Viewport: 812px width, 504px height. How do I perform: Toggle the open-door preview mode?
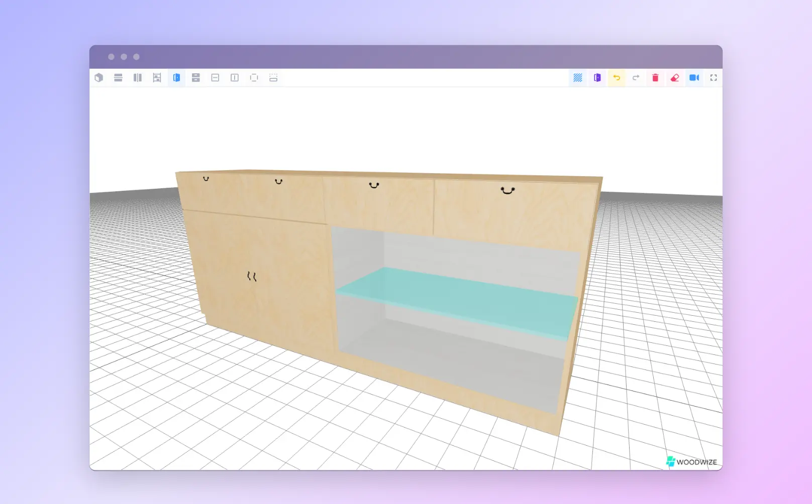tap(597, 78)
